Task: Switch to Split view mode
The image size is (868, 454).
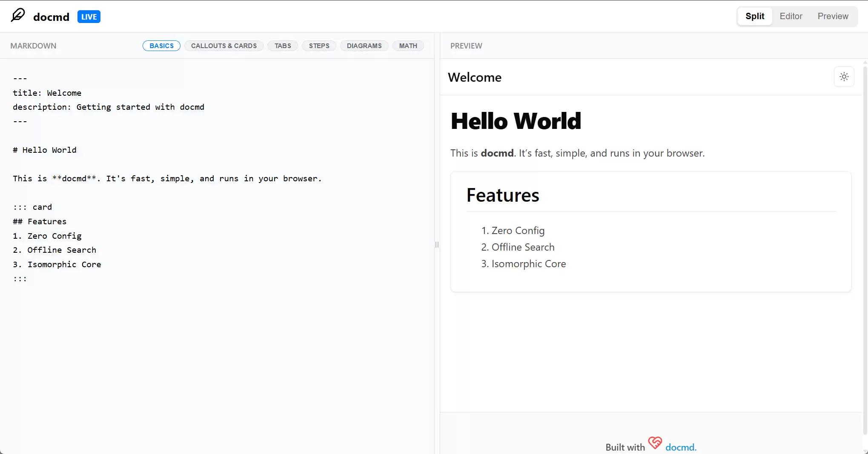Action: tap(755, 16)
